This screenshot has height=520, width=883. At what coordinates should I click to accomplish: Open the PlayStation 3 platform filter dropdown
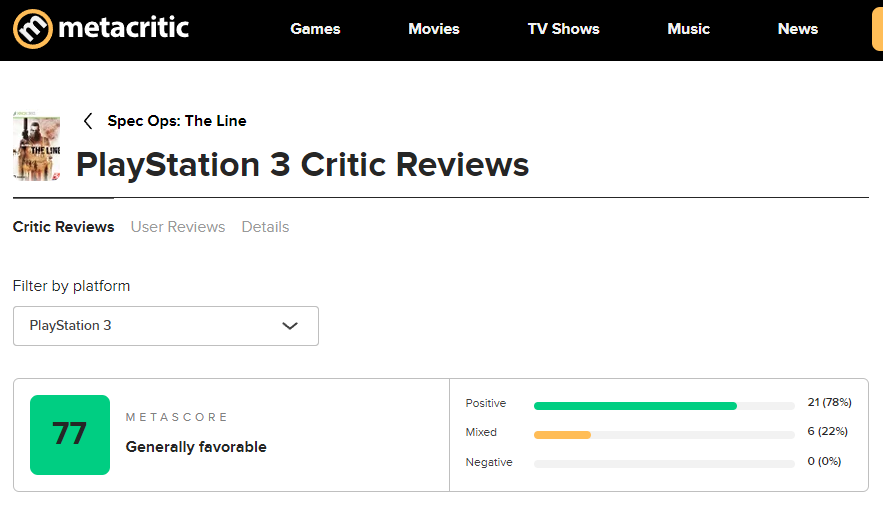click(x=166, y=326)
